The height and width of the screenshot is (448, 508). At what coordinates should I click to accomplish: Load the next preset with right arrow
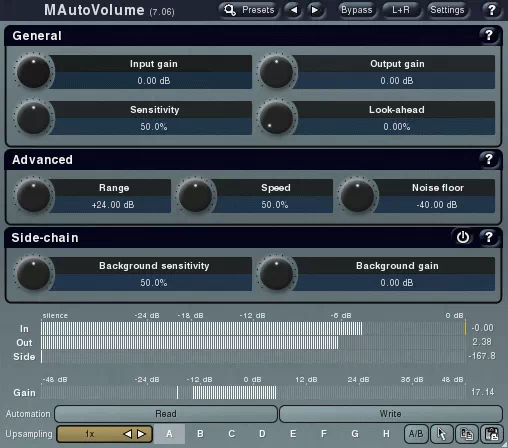(x=315, y=10)
